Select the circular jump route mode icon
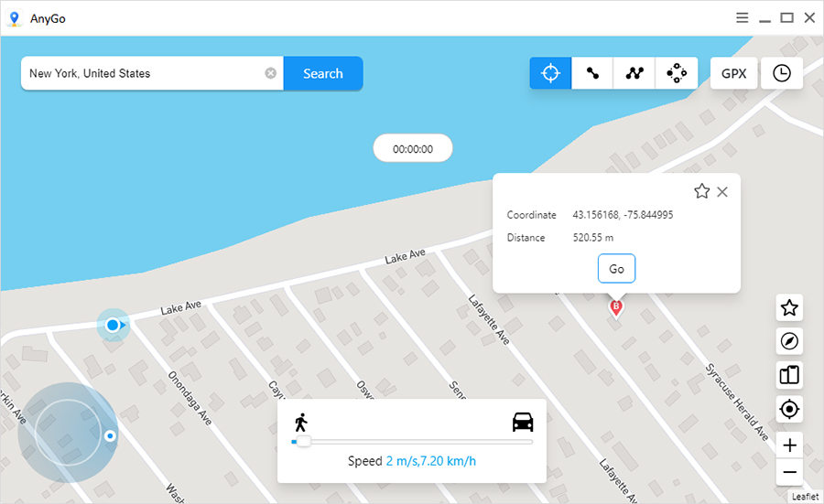Viewport: 824px width, 504px height. point(677,73)
